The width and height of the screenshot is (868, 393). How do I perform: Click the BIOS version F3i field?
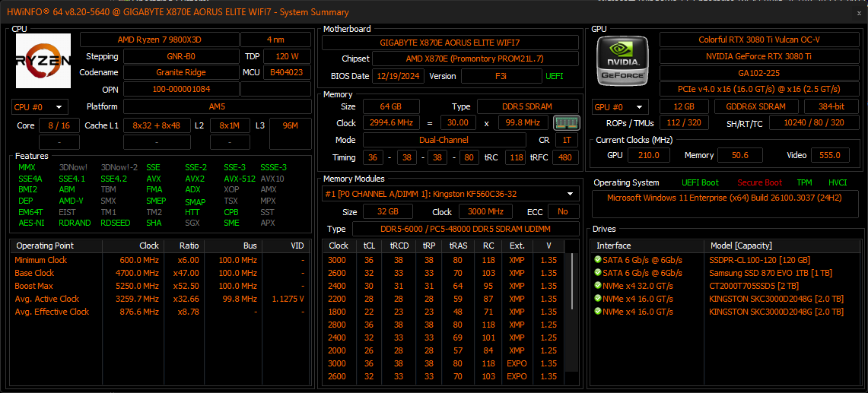click(501, 76)
